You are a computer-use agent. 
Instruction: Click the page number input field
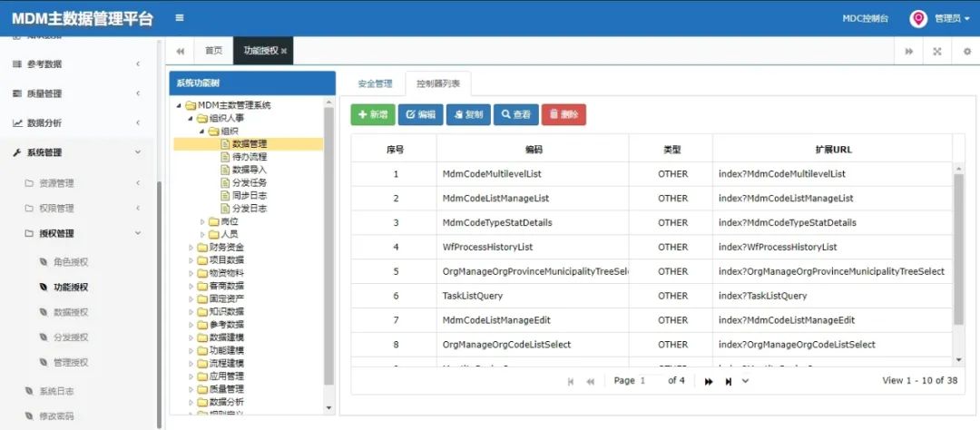coord(651,381)
